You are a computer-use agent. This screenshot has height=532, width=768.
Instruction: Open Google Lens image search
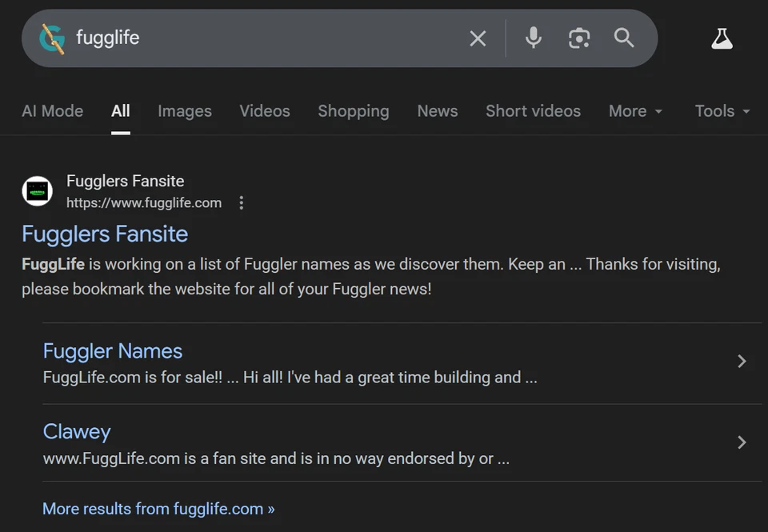[x=579, y=38]
